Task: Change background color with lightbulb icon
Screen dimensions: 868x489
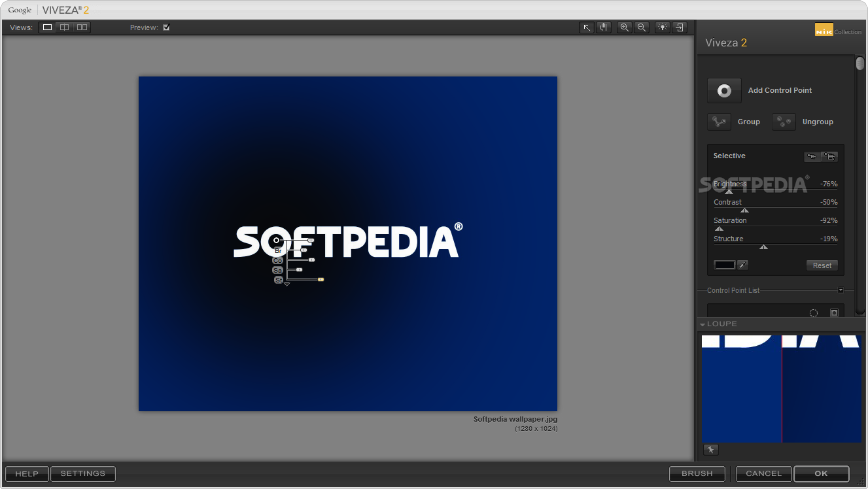Action: (x=663, y=27)
